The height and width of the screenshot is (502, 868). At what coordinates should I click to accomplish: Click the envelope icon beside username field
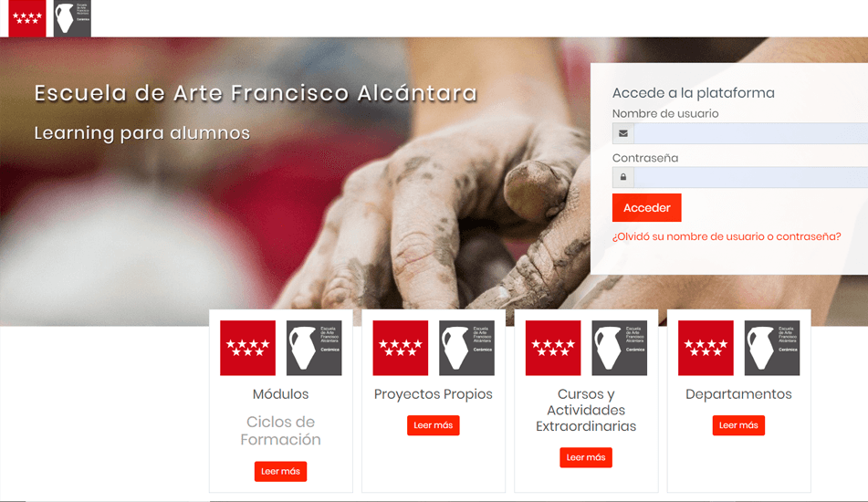pyautogui.click(x=623, y=133)
